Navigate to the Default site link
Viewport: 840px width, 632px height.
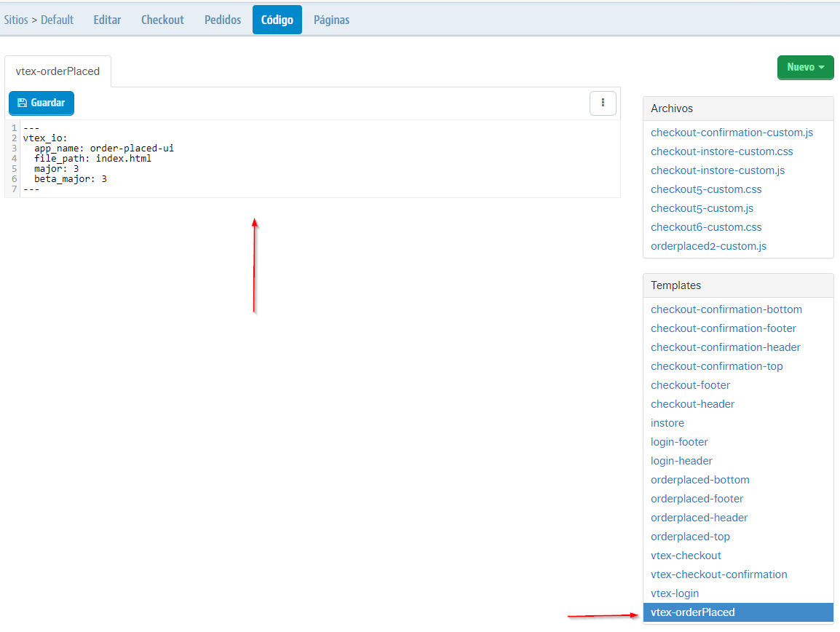point(57,20)
